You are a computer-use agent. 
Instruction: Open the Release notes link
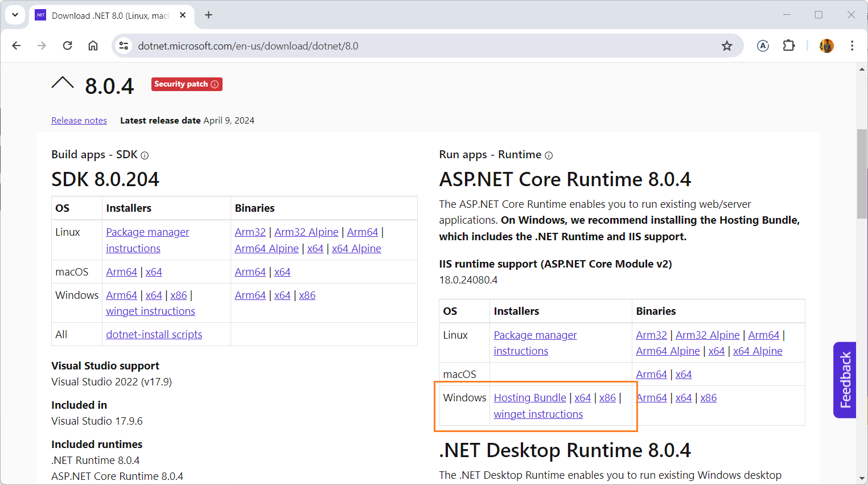click(x=79, y=121)
